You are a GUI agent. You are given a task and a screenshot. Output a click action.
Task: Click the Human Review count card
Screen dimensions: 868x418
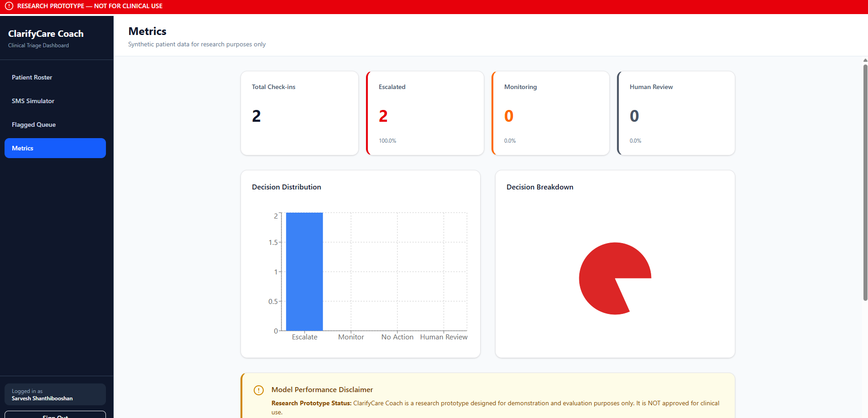(x=676, y=113)
